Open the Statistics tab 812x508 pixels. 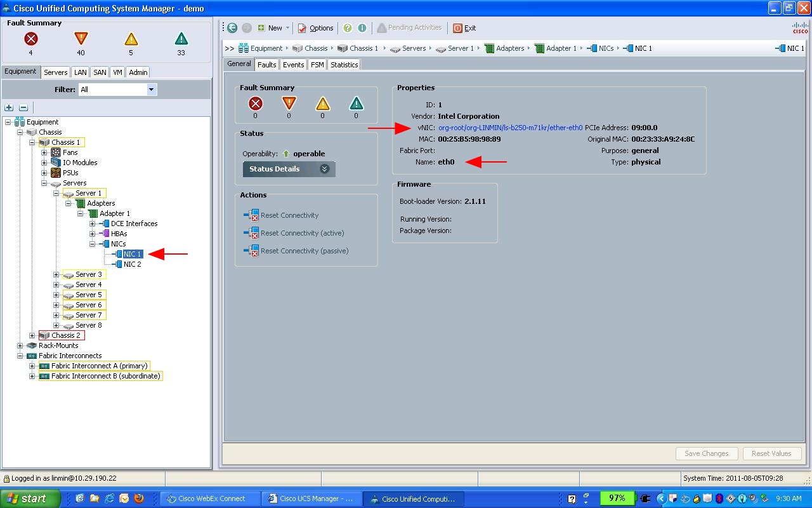coord(344,65)
